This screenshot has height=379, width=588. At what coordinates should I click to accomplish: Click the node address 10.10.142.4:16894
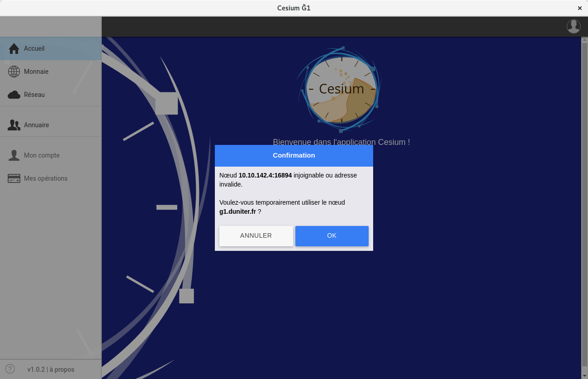click(x=265, y=175)
